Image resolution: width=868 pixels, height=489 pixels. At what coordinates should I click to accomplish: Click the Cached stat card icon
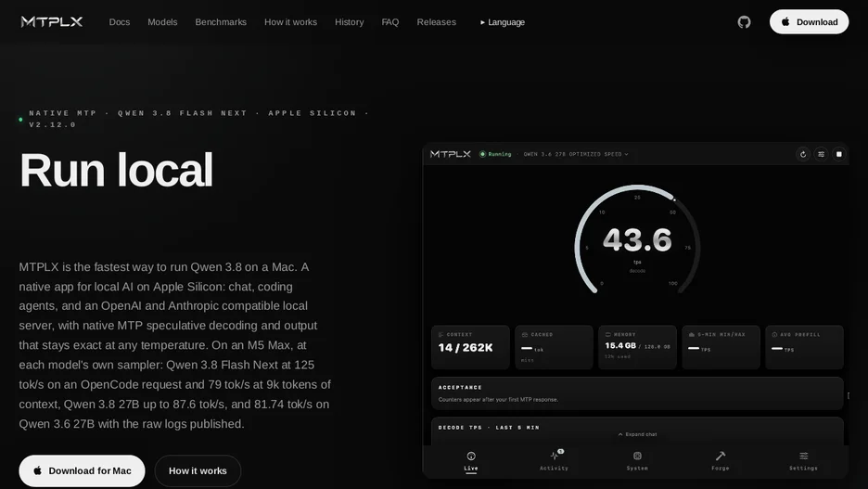525,334
